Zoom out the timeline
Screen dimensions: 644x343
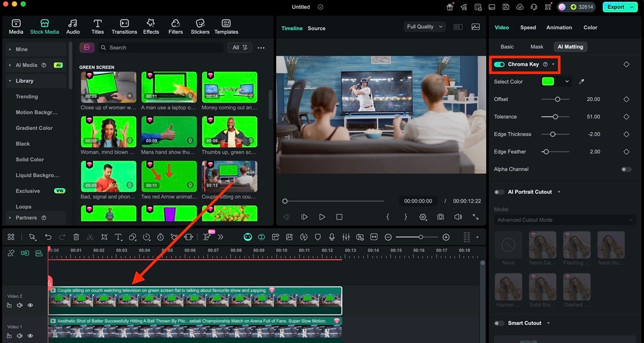coord(388,237)
